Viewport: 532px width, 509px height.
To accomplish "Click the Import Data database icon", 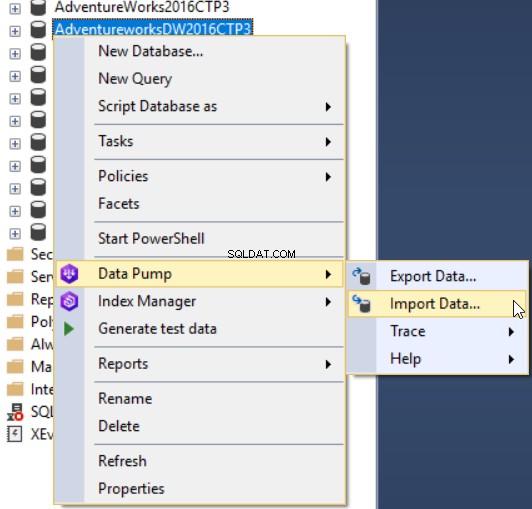I will 361,304.
